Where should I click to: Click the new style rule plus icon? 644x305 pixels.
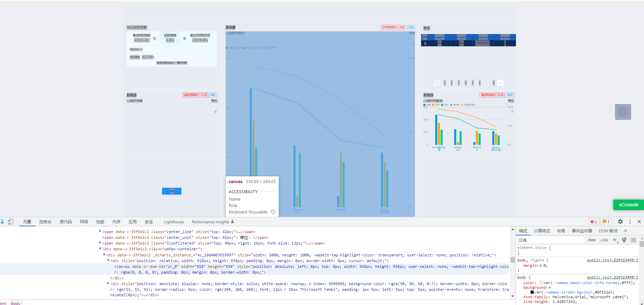(615, 240)
